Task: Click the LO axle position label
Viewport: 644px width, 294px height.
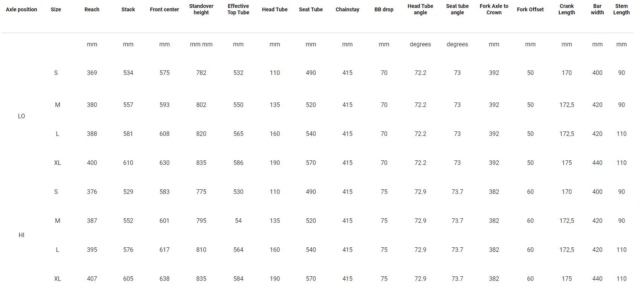Action: [x=21, y=116]
